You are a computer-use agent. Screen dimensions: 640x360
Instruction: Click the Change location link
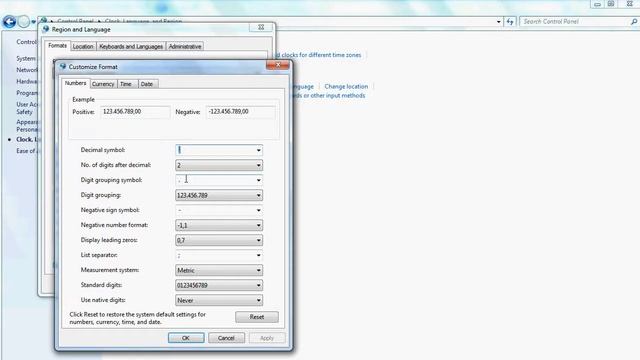click(346, 87)
